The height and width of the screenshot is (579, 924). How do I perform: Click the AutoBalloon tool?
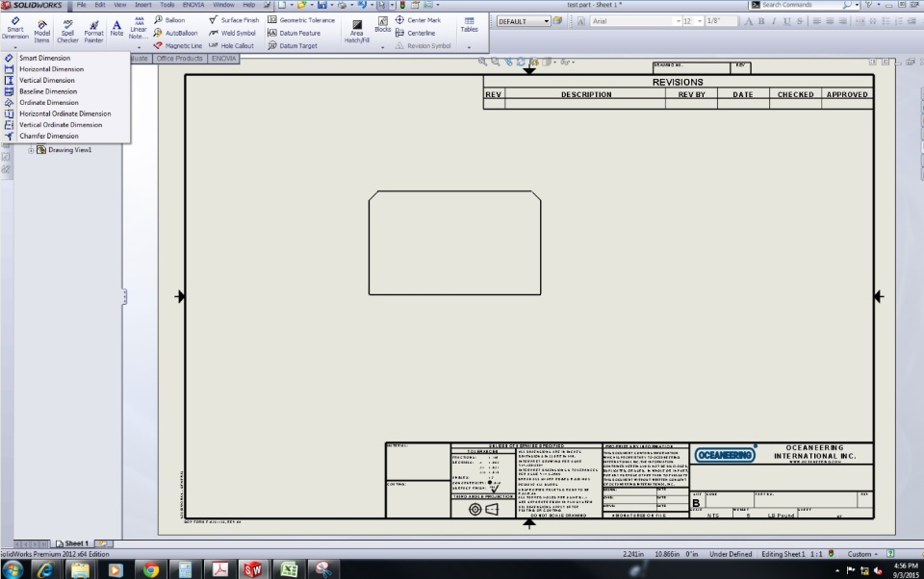pyautogui.click(x=175, y=33)
